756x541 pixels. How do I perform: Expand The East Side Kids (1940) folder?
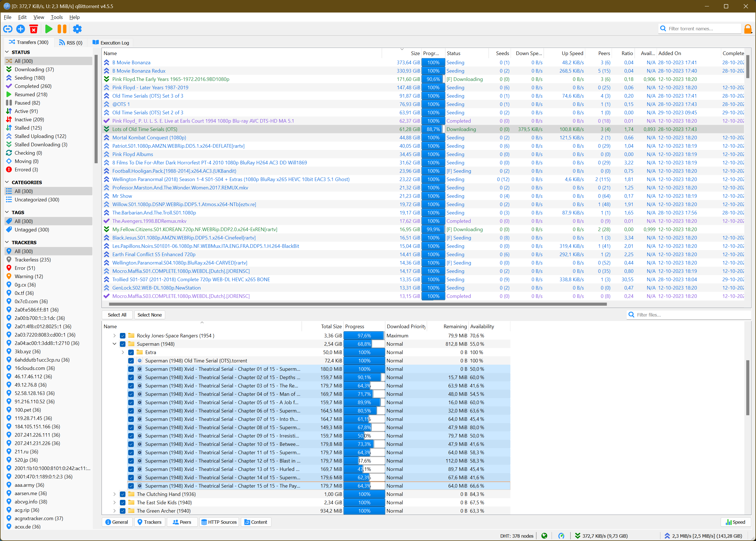(115, 502)
